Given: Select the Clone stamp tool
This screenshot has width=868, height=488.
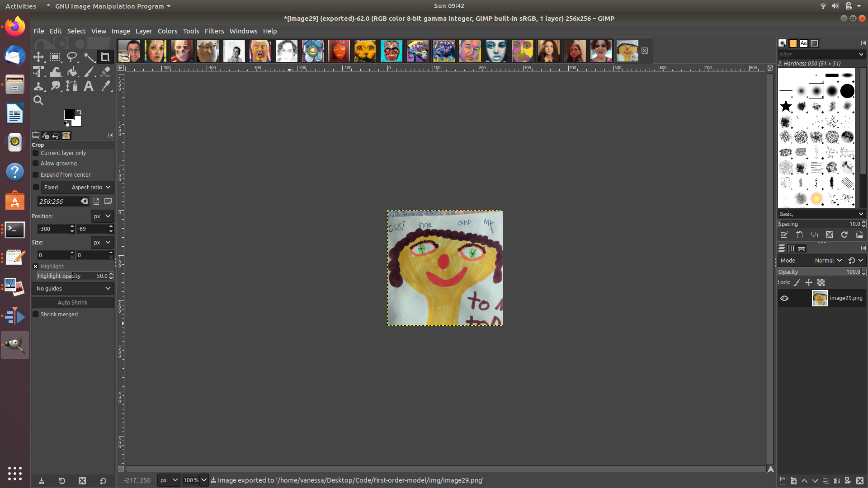Looking at the screenshot, I should point(38,86).
